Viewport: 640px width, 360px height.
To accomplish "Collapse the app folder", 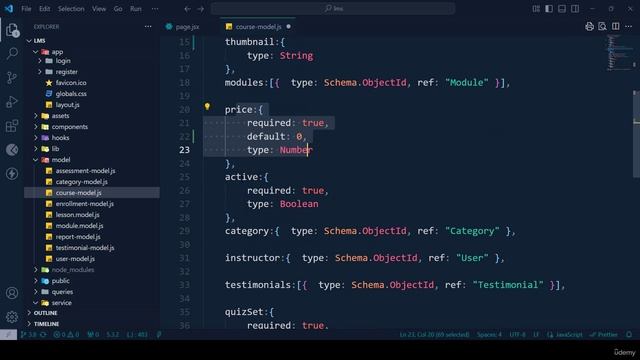I will pos(36,52).
